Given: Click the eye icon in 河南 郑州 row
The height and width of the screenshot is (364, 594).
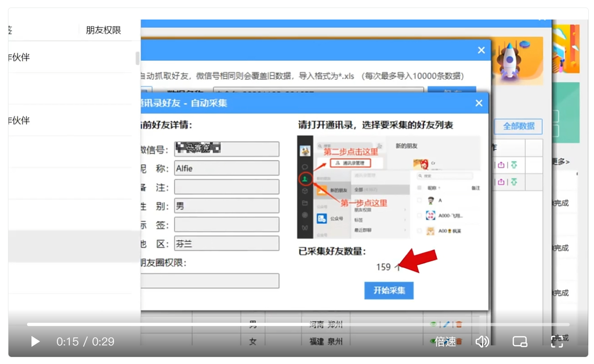Looking at the screenshot, I should coord(433,325).
